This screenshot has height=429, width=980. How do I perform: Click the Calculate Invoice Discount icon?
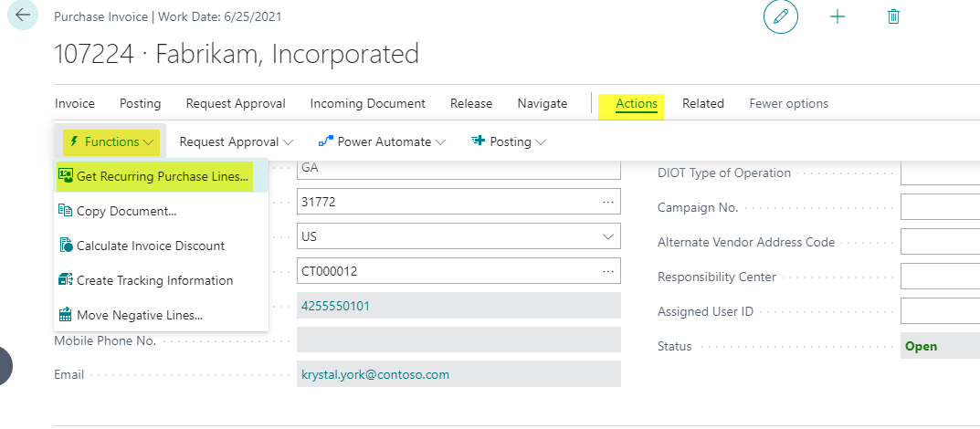click(66, 246)
